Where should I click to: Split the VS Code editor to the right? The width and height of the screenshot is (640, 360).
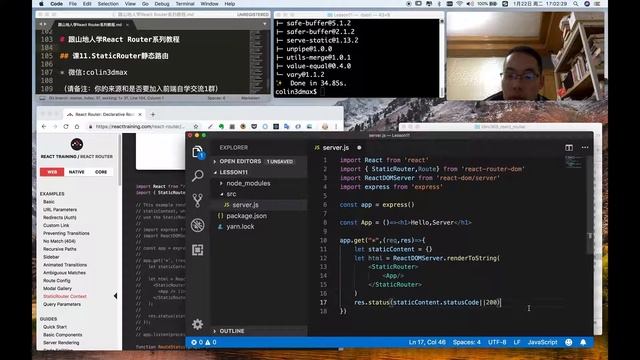pos(569,148)
